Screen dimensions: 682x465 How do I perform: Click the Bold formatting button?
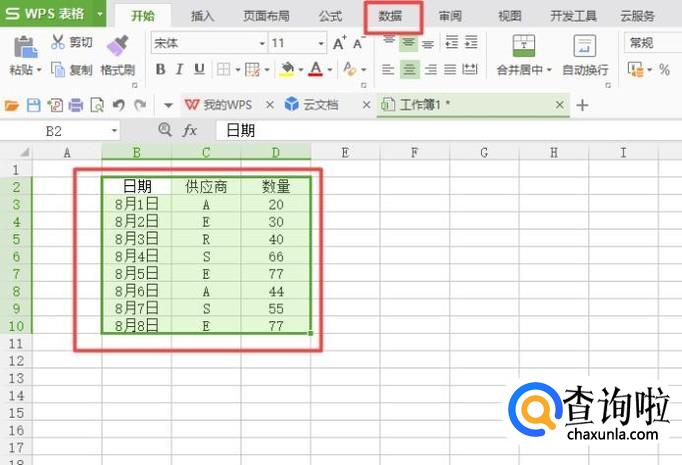click(160, 69)
